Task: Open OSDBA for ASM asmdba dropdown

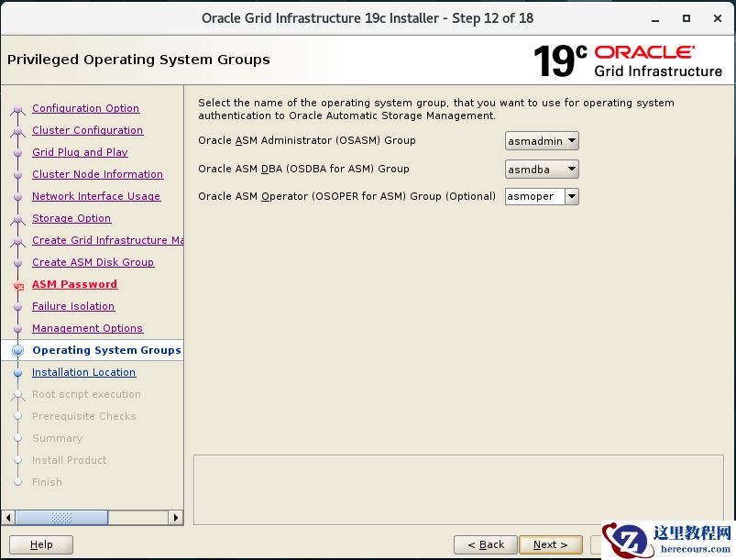Action: click(542, 169)
